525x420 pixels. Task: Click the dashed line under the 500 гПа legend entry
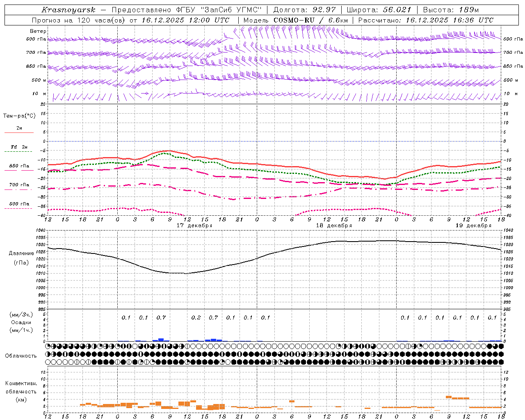pyautogui.click(x=18, y=209)
